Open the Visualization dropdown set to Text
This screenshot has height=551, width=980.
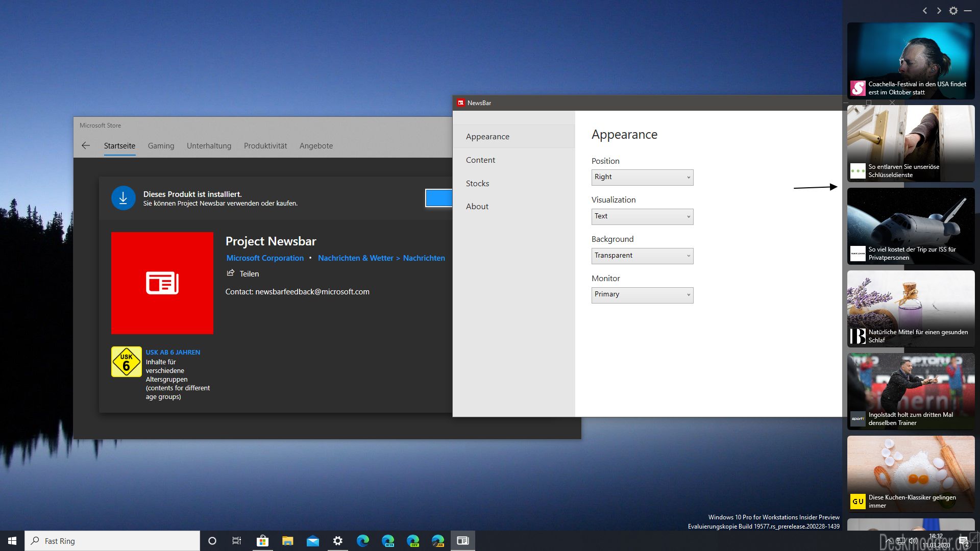point(642,216)
